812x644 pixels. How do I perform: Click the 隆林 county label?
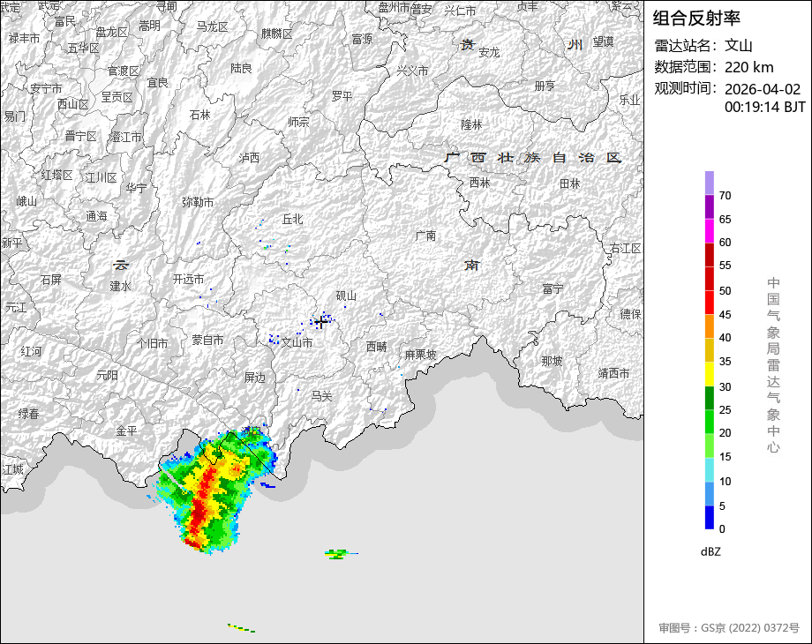472,124
